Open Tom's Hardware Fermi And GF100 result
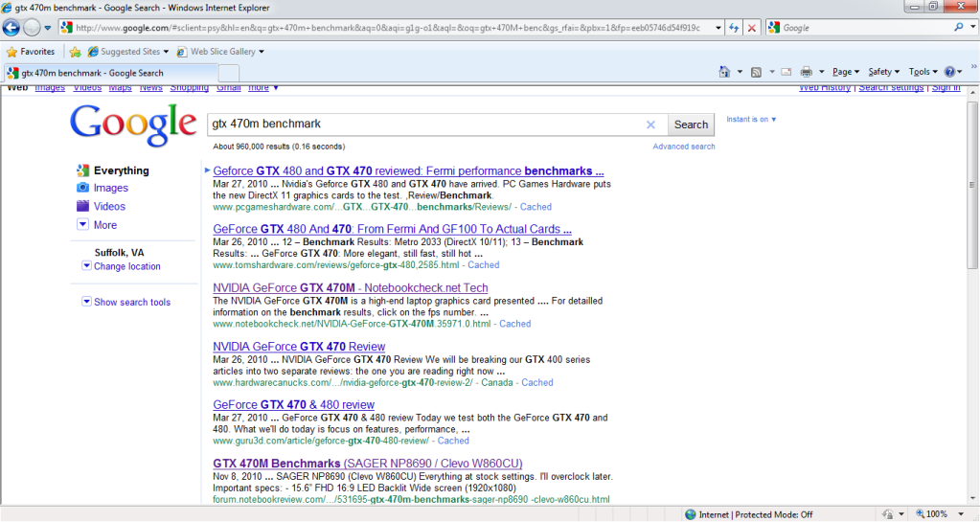Image resolution: width=980 pixels, height=522 pixels. coord(392,230)
